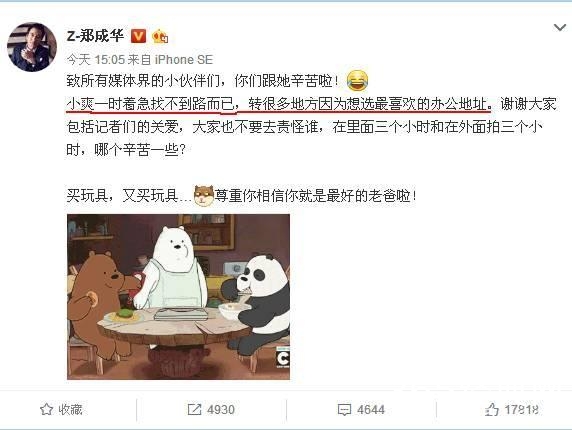Click the orange verified V badge

[x=138, y=36]
